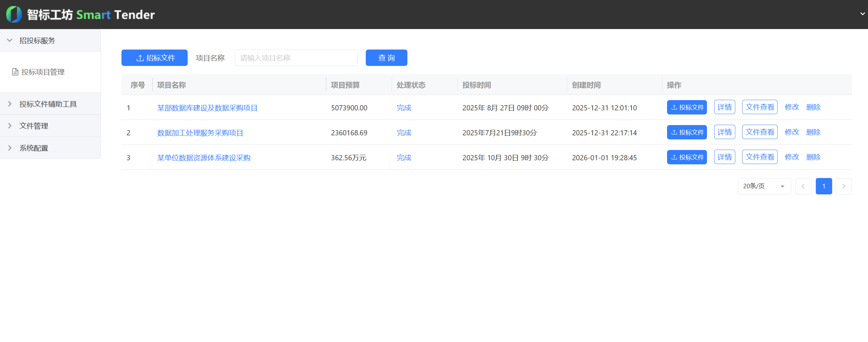Open 投标项目管理 in the sidebar
This screenshot has width=868, height=342.
click(x=43, y=72)
